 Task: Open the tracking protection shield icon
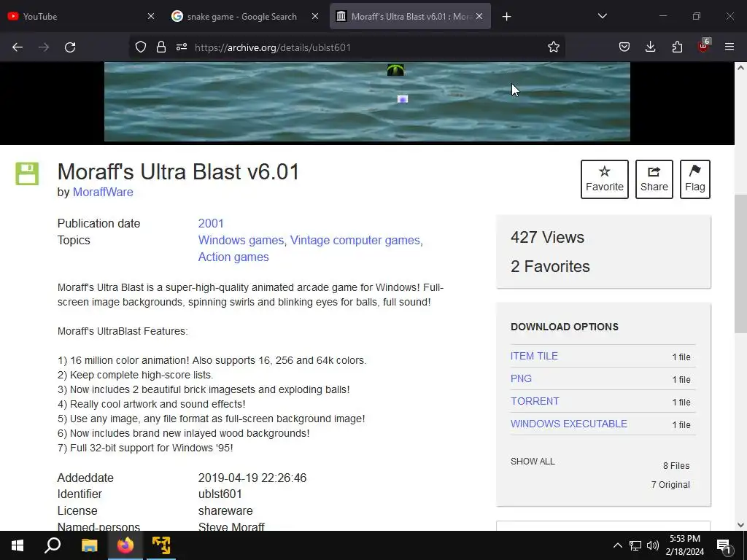coord(141,47)
